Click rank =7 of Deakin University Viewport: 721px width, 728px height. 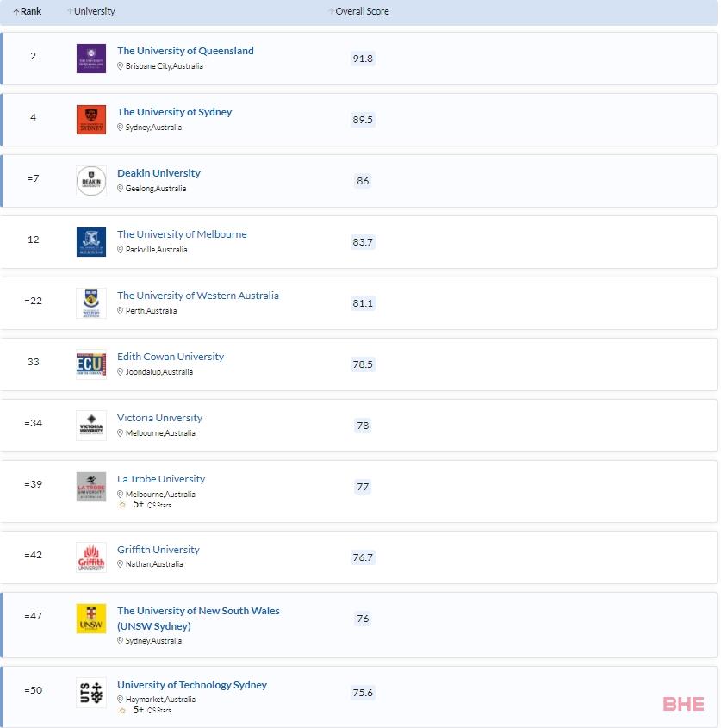click(x=33, y=178)
